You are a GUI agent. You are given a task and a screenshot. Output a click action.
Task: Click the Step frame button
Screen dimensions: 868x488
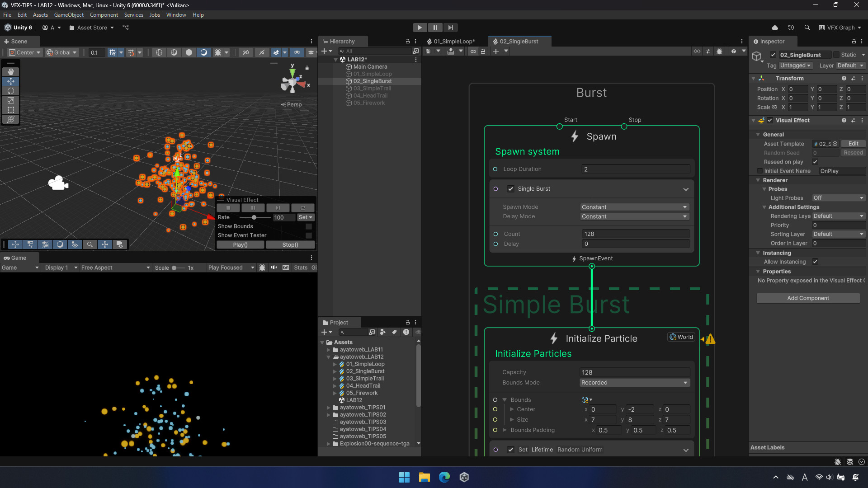pyautogui.click(x=450, y=28)
